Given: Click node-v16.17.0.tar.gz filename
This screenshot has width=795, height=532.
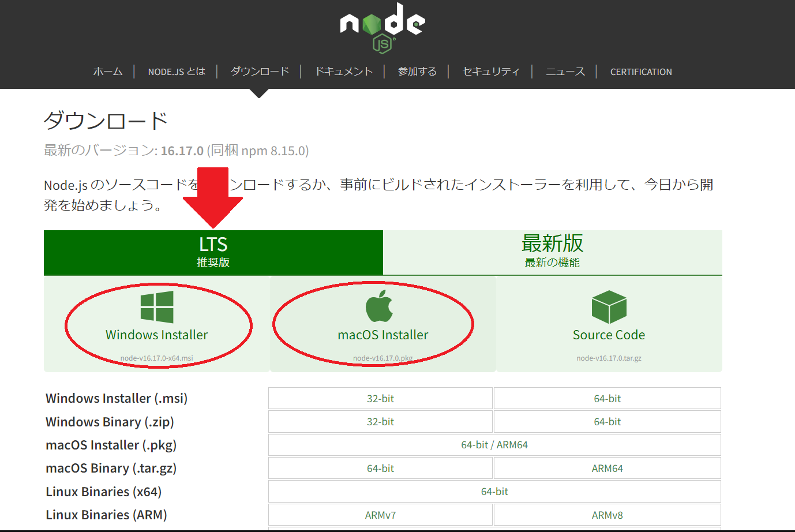Looking at the screenshot, I should (x=609, y=358).
